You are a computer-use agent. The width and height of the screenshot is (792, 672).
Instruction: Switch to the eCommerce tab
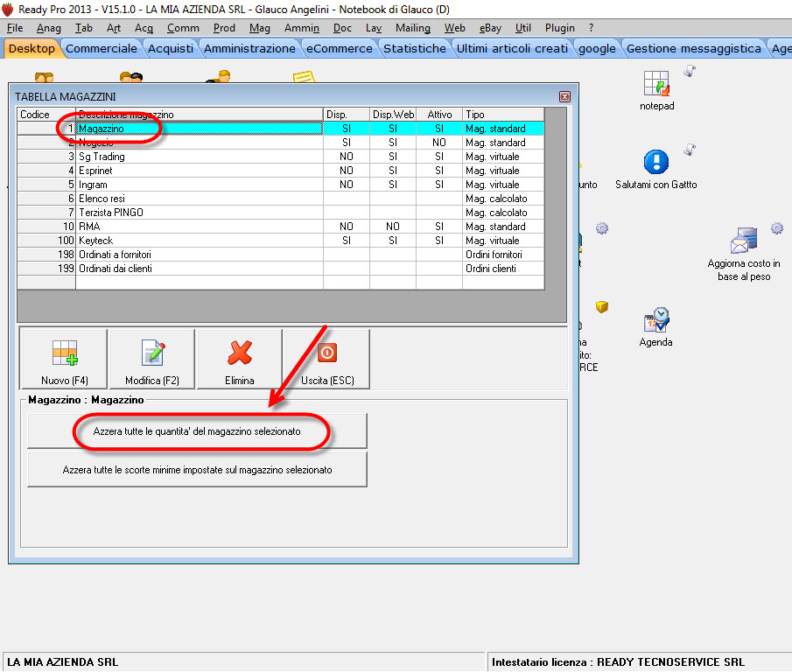(x=340, y=48)
